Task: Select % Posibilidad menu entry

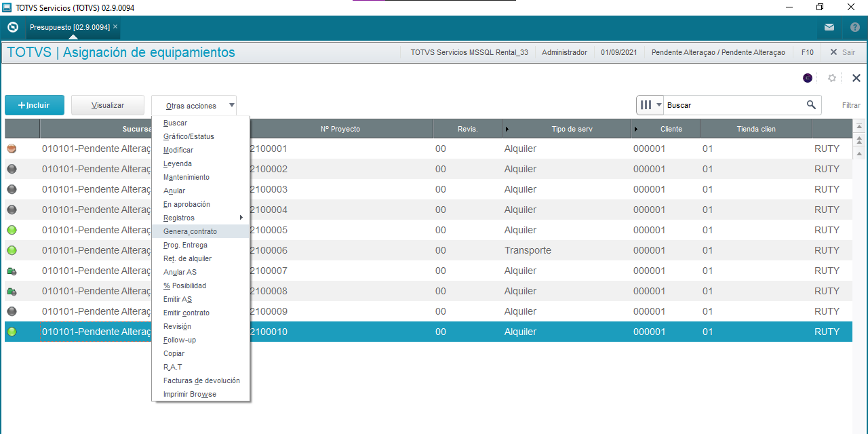Action: 201,285
